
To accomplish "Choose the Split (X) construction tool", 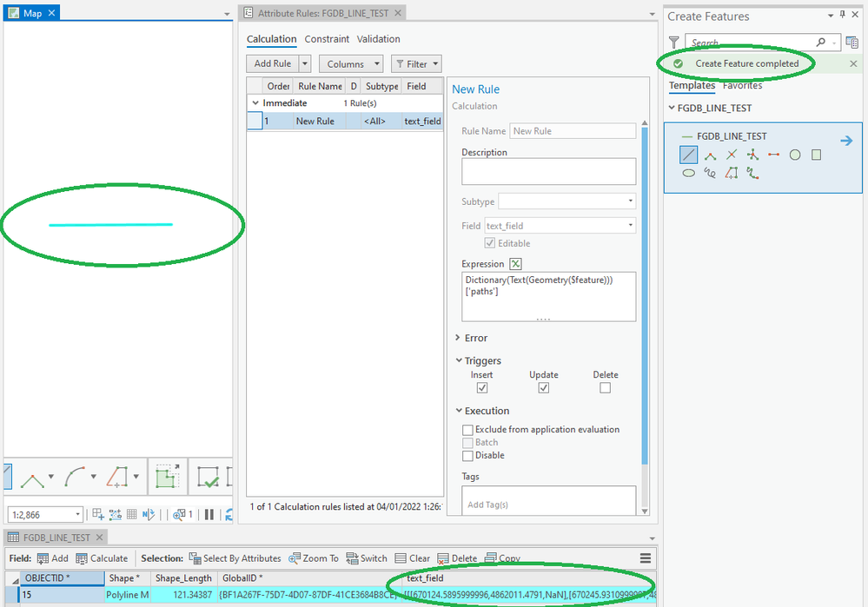I will click(732, 155).
